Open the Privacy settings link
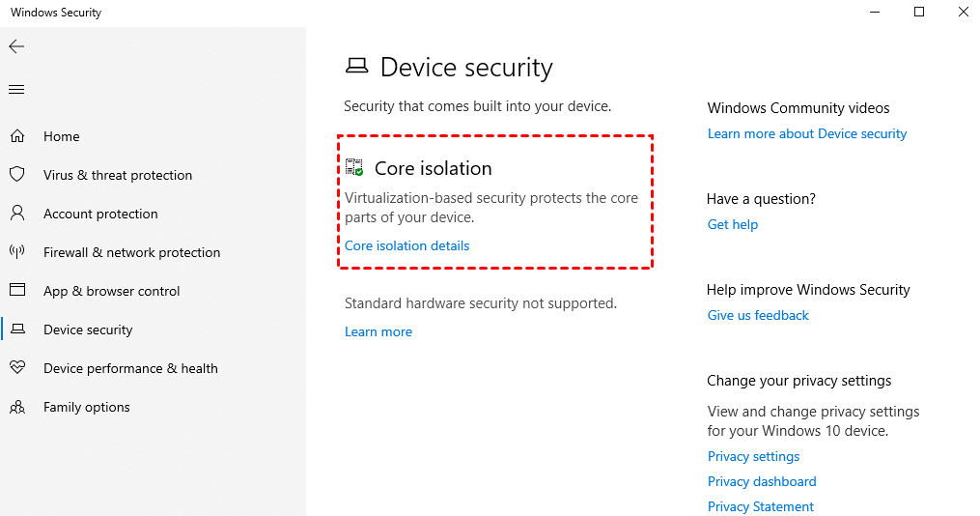This screenshot has height=516, width=980. 753,456
